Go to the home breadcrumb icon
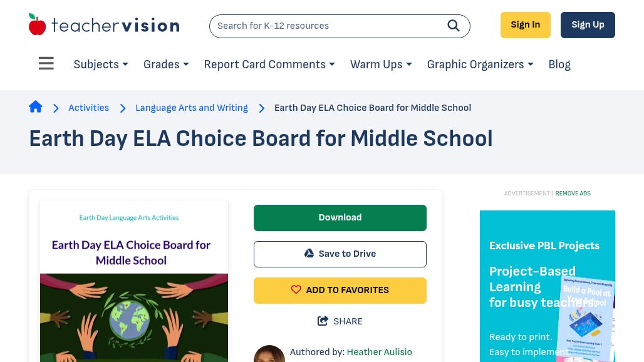Screen dimensions: 644x362 click(36, 107)
